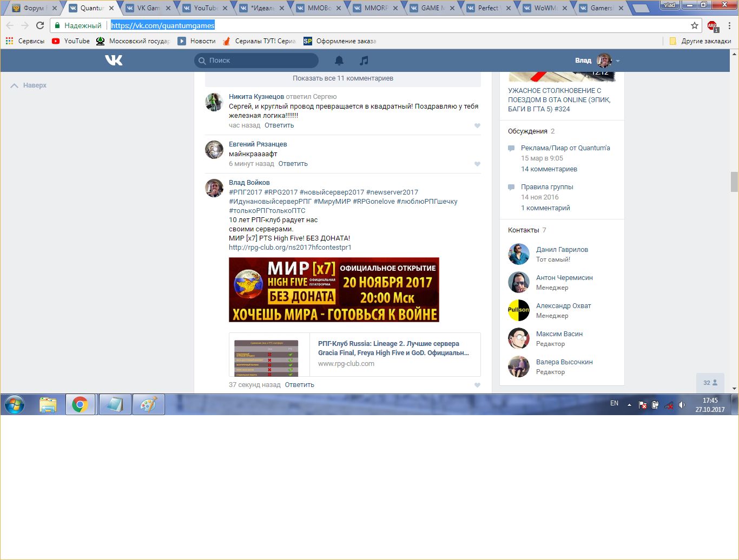The image size is (739, 560).
Task: Open the Оформление заказа bookmark
Action: 340,41
